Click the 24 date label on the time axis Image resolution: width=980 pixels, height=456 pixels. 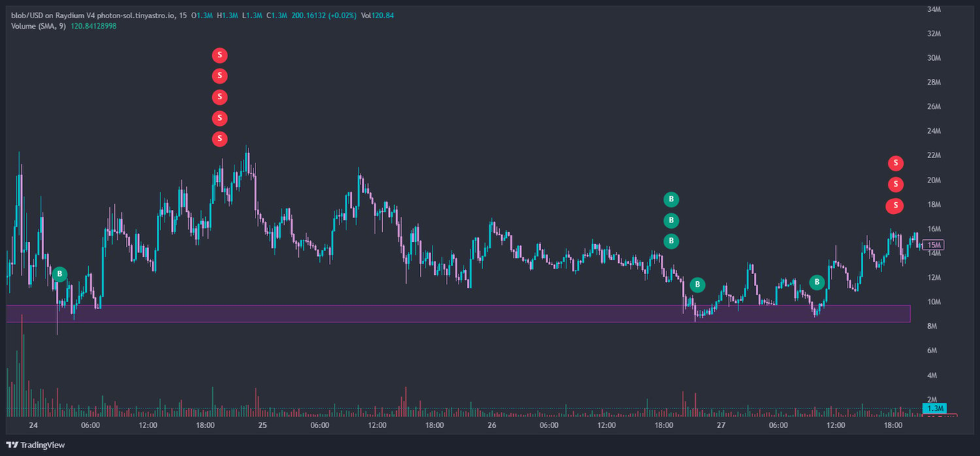click(33, 425)
